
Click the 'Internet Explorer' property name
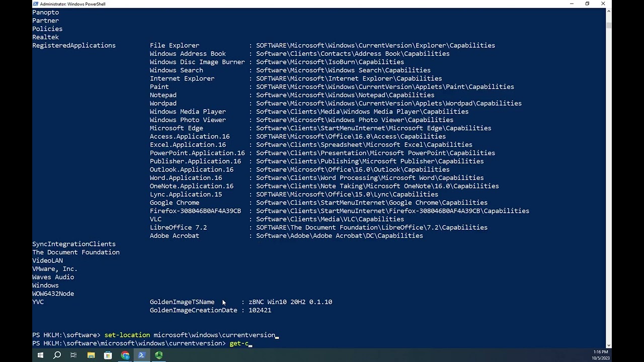pos(182,78)
